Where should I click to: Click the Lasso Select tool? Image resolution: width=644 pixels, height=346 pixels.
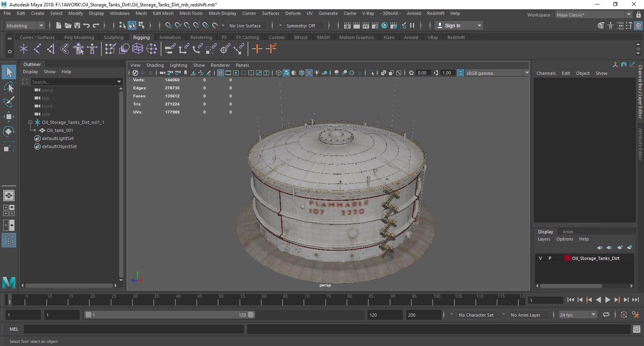(x=8, y=87)
